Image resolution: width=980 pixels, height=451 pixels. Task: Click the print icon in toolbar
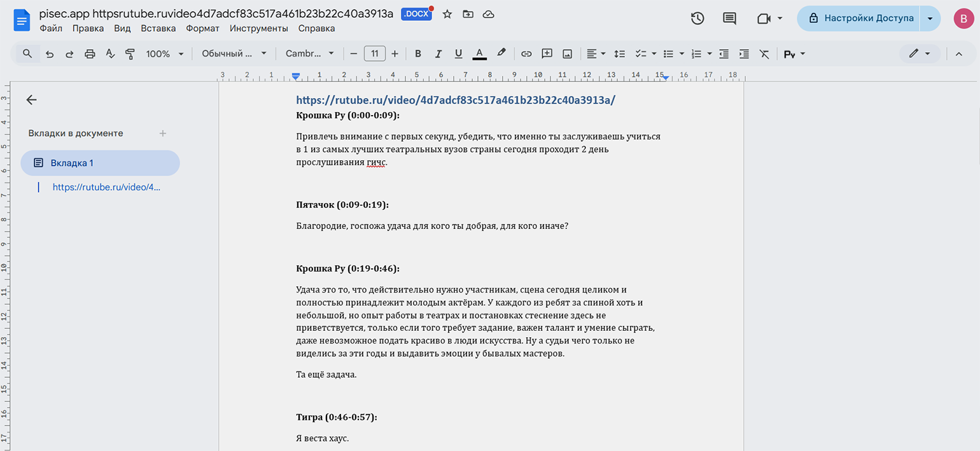point(90,54)
